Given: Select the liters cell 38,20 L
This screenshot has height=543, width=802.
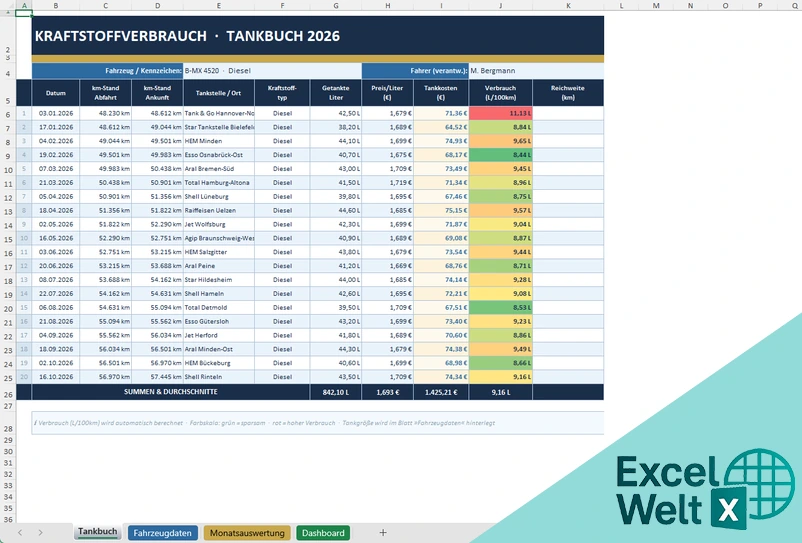Looking at the screenshot, I should (x=336, y=127).
